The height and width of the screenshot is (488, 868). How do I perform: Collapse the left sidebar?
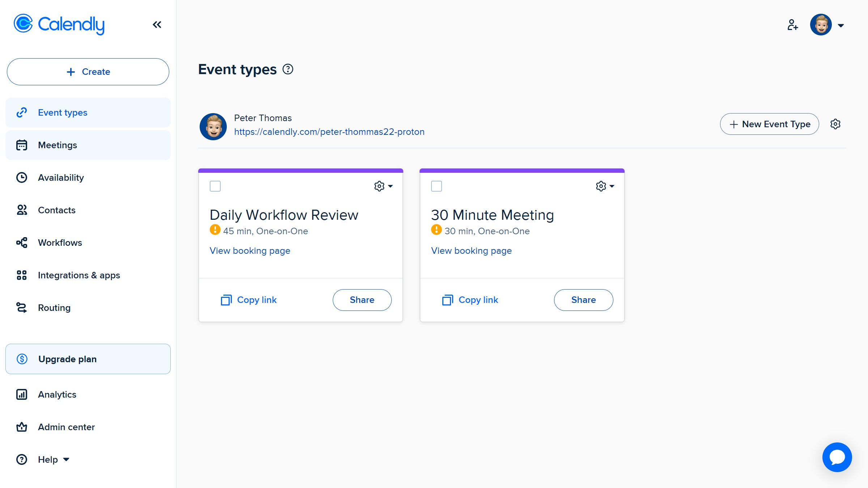(x=157, y=25)
